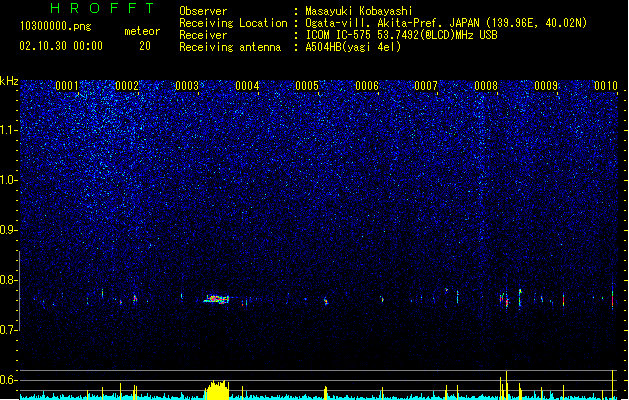Screen dimensions: 629x400
Task: Click the 1.1 kHz axis label
Action: 9,130
